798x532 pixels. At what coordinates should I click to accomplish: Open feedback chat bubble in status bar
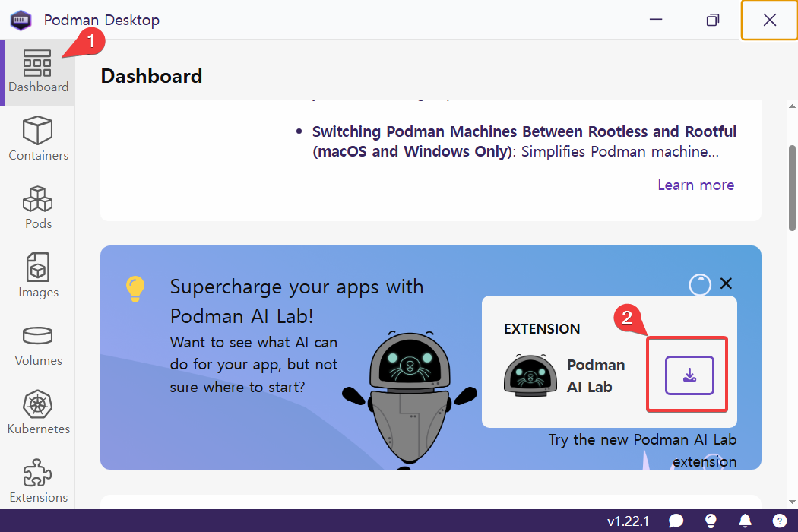click(x=676, y=521)
